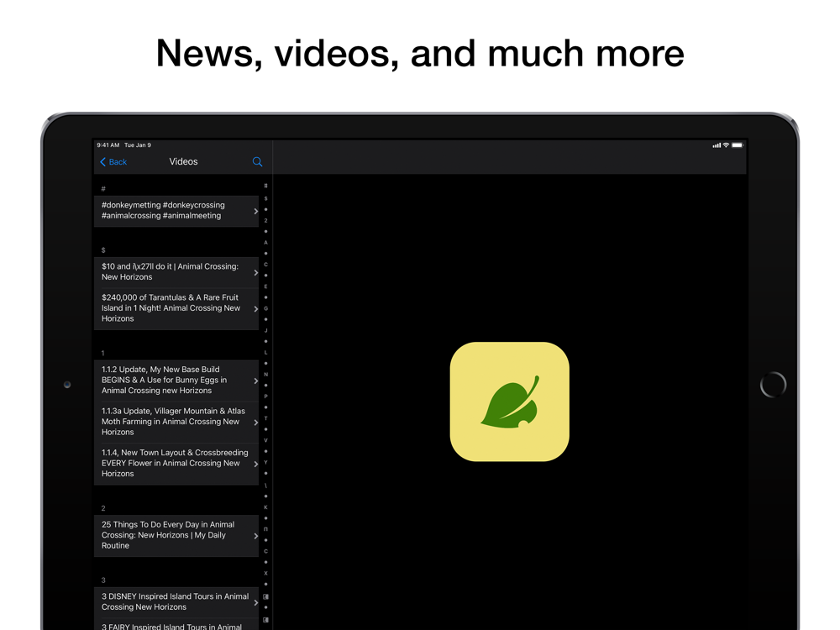This screenshot has width=840, height=630.
Task: Tap the battery status icon
Action: pos(738,145)
